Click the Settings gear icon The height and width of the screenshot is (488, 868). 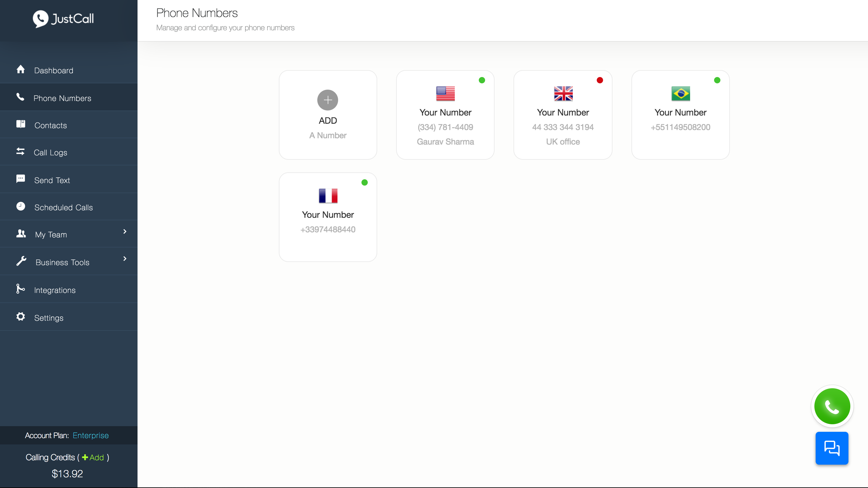[21, 317]
